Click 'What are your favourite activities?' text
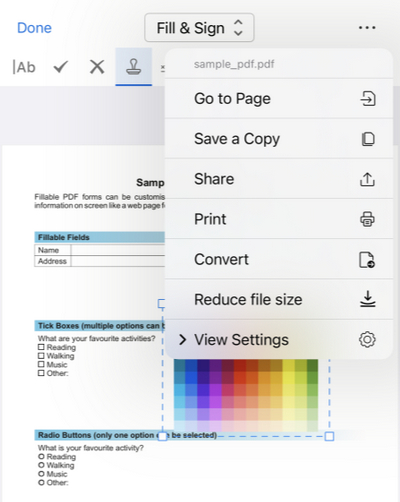 97,338
